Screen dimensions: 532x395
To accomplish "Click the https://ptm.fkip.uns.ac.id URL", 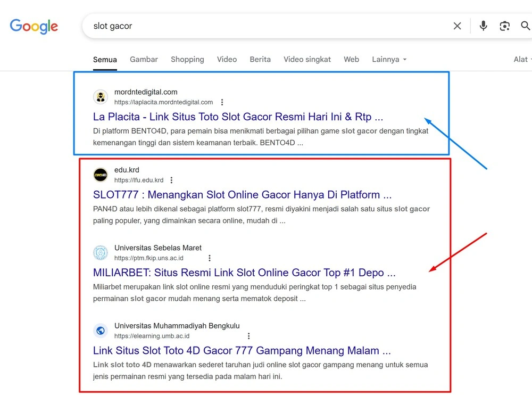I will tap(148, 258).
